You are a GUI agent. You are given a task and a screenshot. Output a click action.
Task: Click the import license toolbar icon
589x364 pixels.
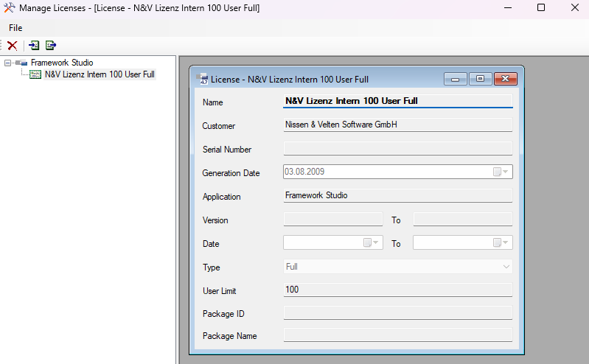point(34,46)
